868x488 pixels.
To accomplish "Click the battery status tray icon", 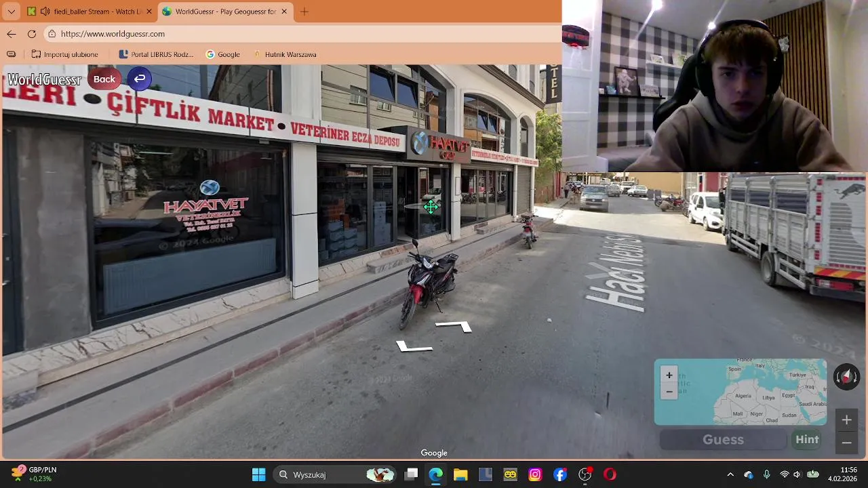I will [x=812, y=474].
